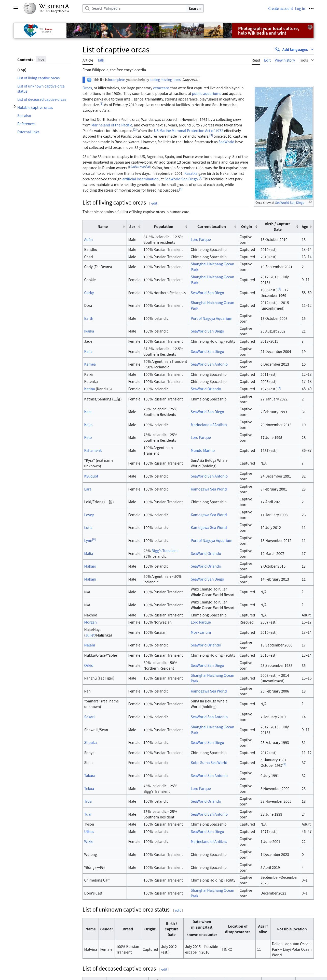Viewport: 327px width, 980px height.
Task: Open Morgan orca link
Action: [x=90, y=622]
